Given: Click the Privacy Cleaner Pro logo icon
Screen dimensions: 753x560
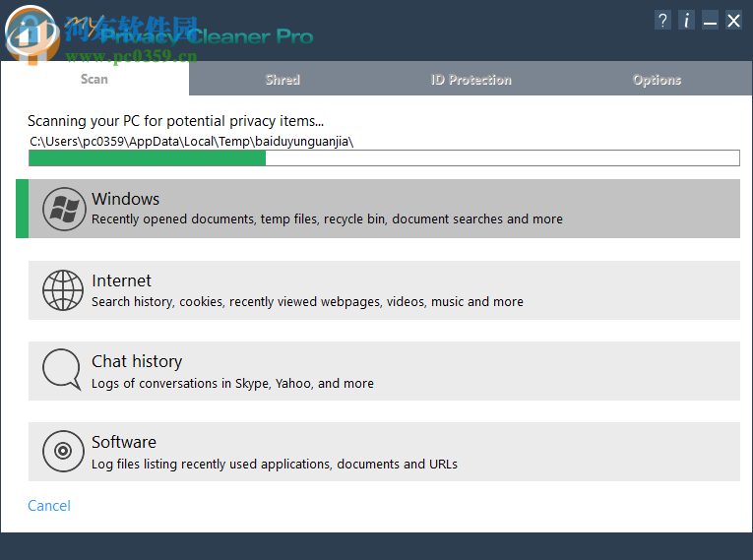Looking at the screenshot, I should click(32, 33).
